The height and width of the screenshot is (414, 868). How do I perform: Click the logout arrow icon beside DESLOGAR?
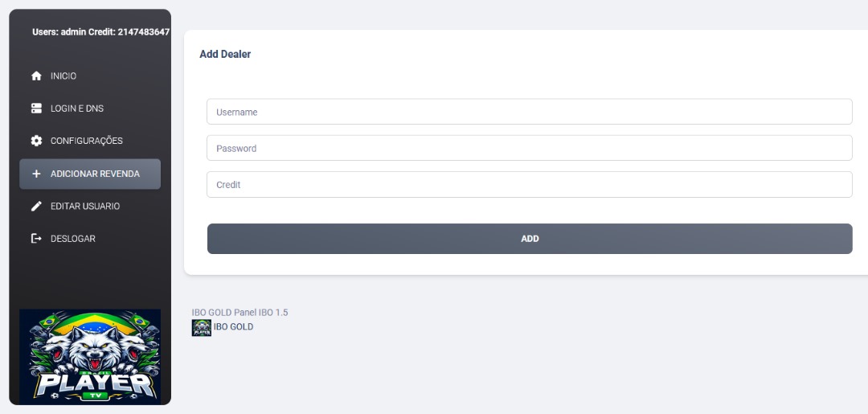pyautogui.click(x=36, y=239)
